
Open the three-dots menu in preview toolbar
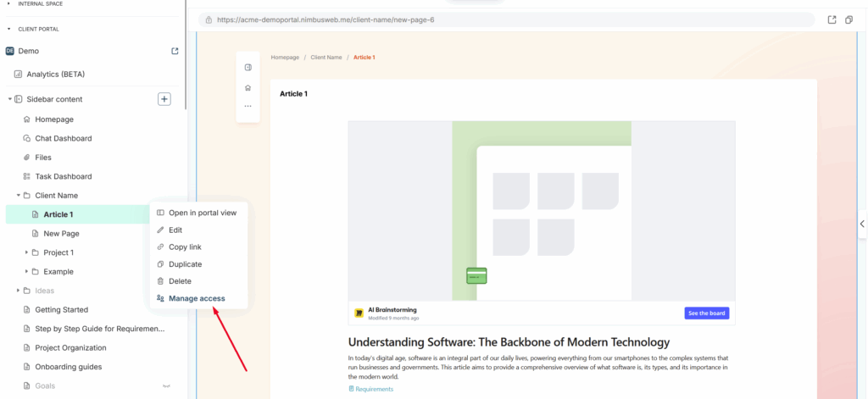click(248, 106)
